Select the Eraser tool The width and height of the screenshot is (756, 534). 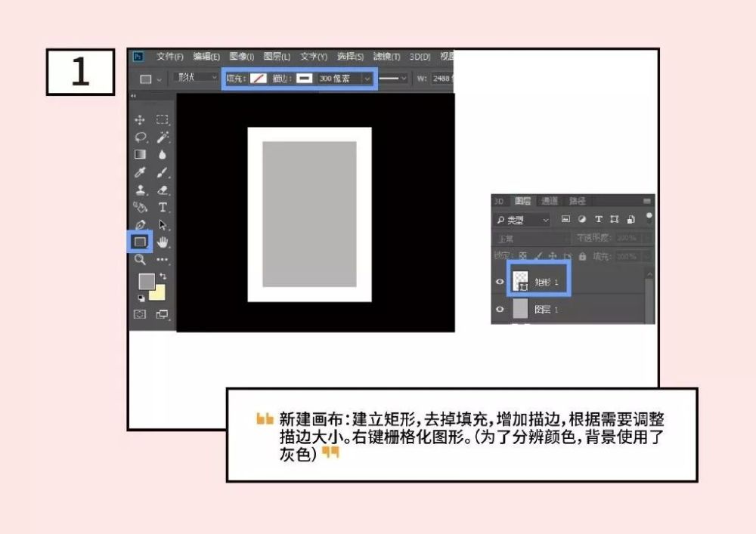pos(163,190)
